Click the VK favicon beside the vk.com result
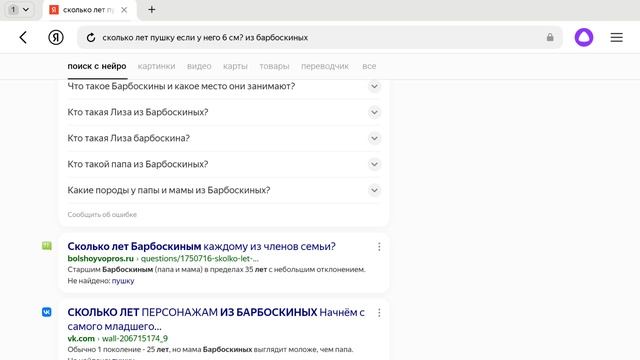This screenshot has width=640, height=360. click(47, 312)
